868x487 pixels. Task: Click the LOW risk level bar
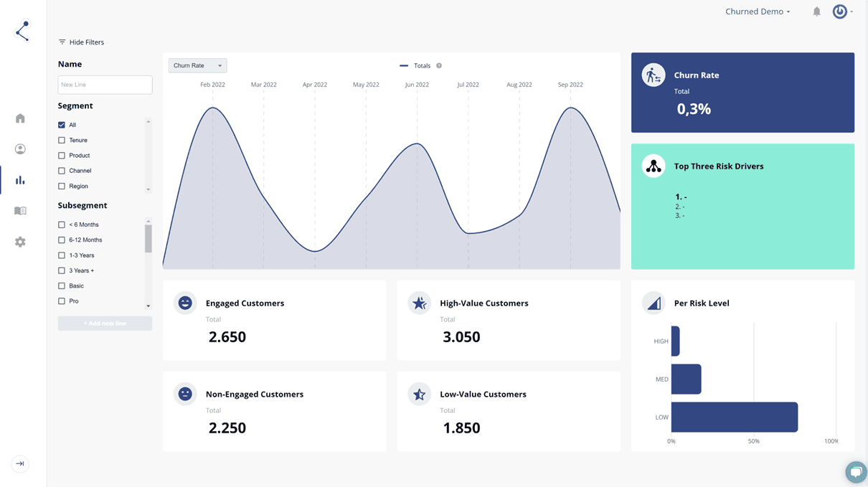click(x=735, y=417)
